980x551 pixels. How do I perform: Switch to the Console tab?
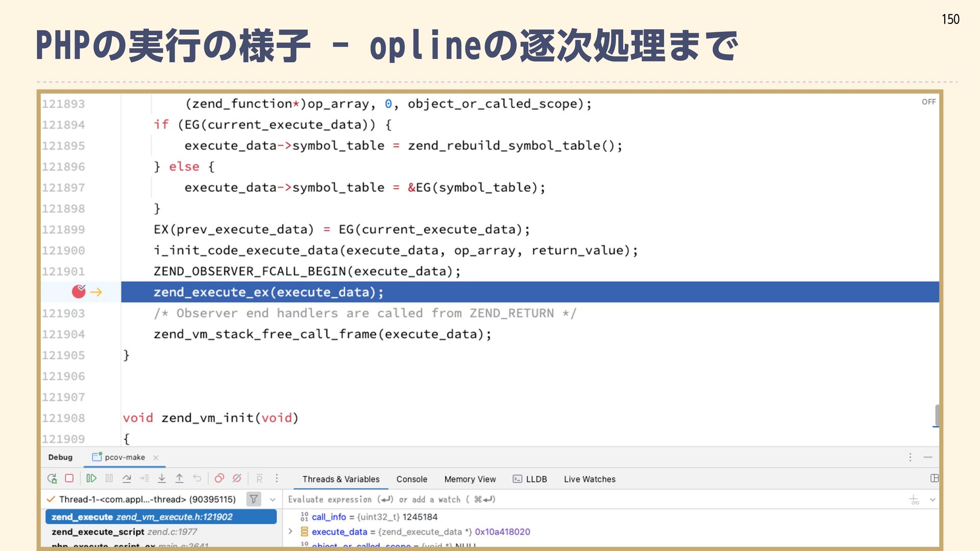411,479
